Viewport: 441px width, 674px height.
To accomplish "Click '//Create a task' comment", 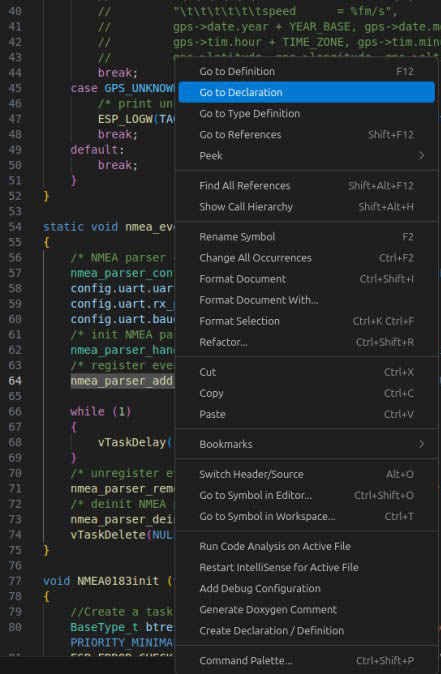I will point(122,612).
